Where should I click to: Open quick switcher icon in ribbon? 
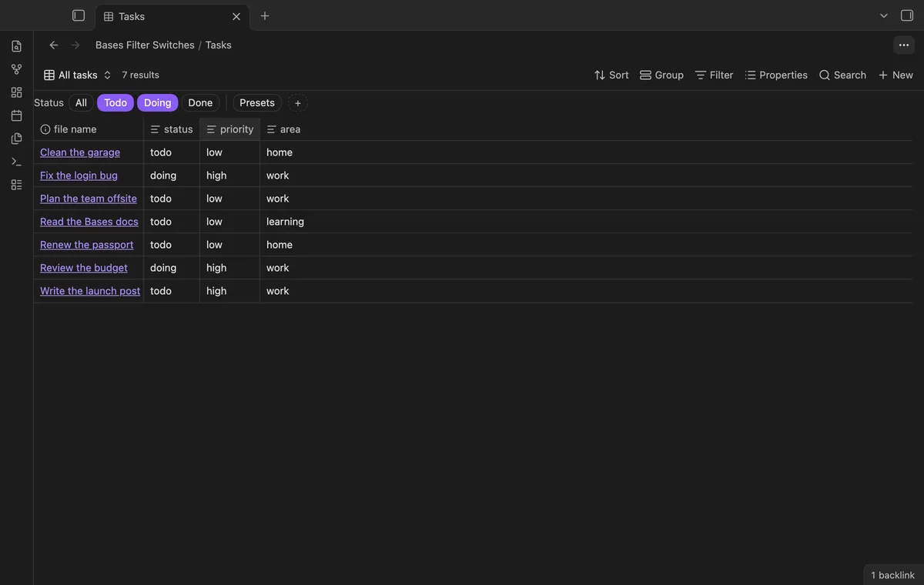coord(16,46)
